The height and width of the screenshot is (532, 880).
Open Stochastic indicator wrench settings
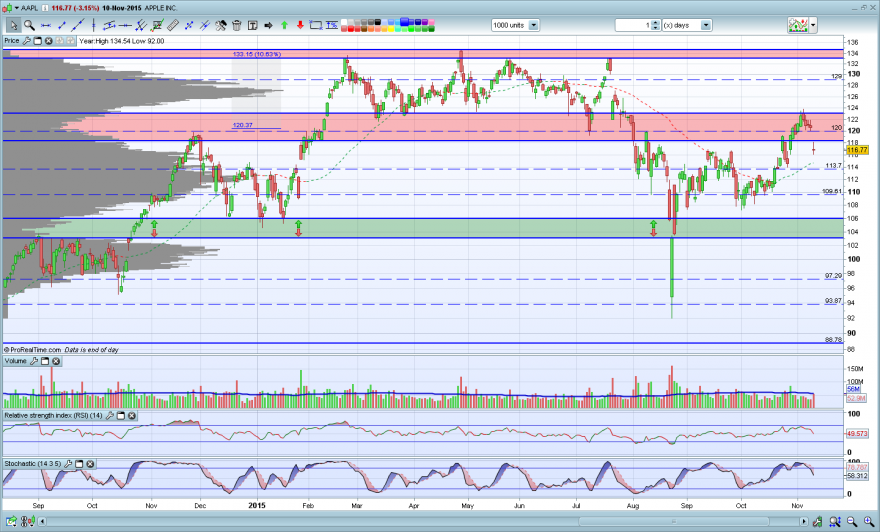[x=68, y=464]
